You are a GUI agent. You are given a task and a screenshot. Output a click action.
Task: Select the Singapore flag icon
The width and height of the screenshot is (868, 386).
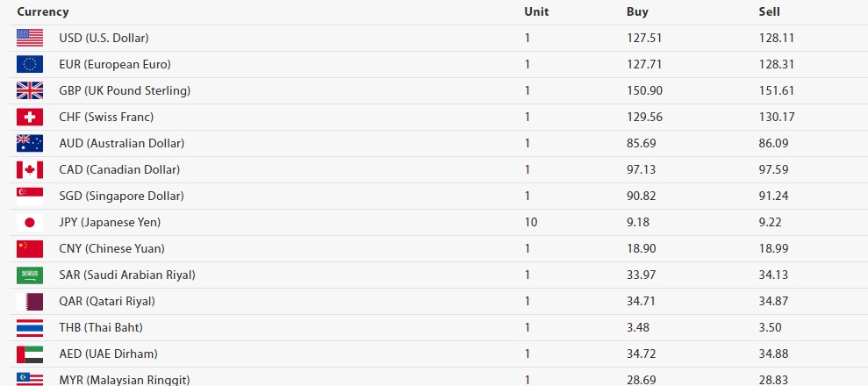tap(29, 197)
